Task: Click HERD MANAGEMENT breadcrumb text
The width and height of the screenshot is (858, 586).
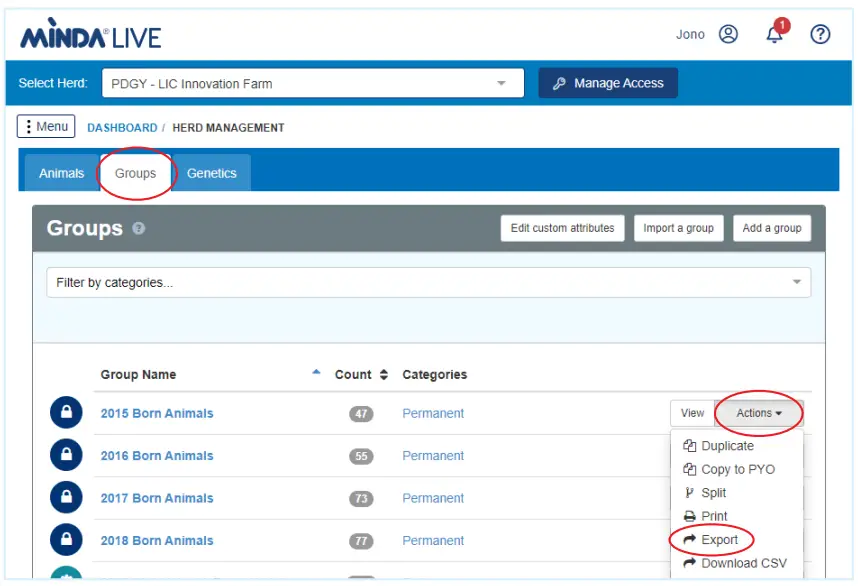Action: 228,128
